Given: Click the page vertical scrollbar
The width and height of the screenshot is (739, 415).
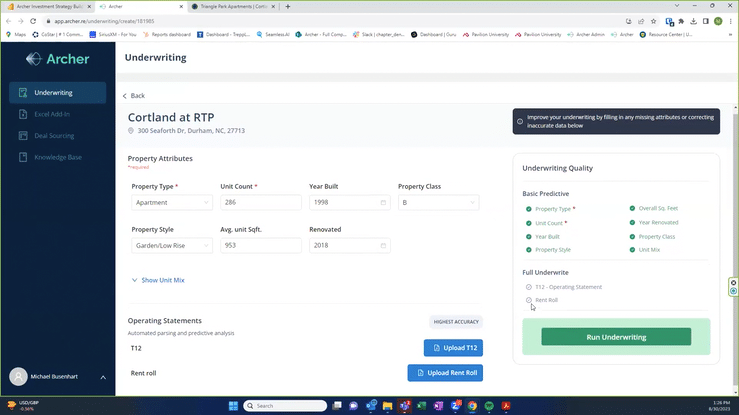Looking at the screenshot, I should point(735,250).
